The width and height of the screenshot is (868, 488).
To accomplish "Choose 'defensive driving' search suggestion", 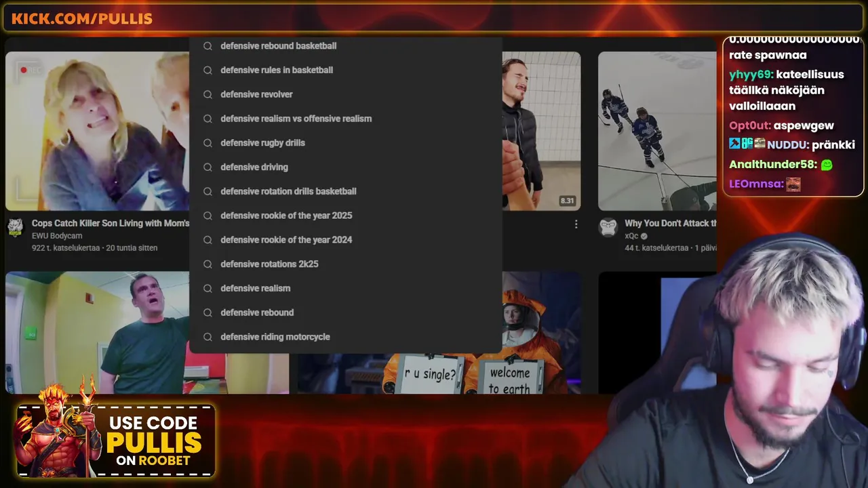I will point(345,167).
